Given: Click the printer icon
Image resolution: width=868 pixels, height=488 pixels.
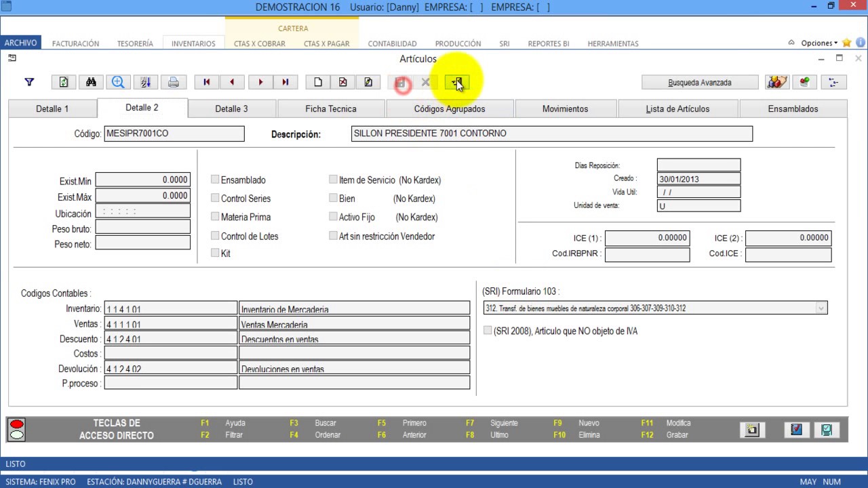Looking at the screenshot, I should pyautogui.click(x=173, y=82).
